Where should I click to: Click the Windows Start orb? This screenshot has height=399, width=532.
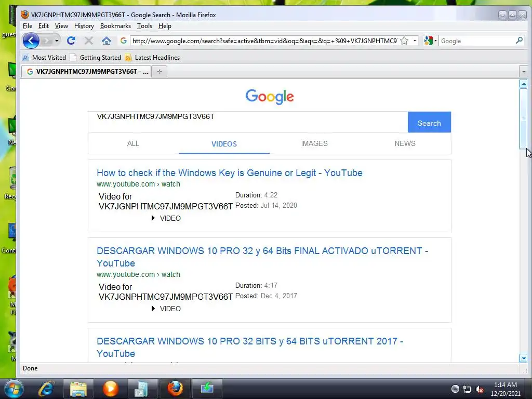pyautogui.click(x=14, y=389)
